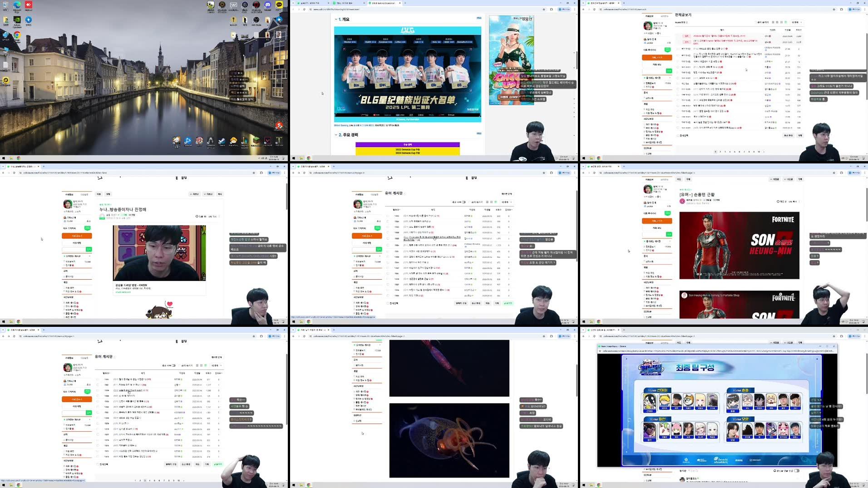Toggle 새글 구독 switch in 유머 게시판 without pagination

(x=464, y=202)
